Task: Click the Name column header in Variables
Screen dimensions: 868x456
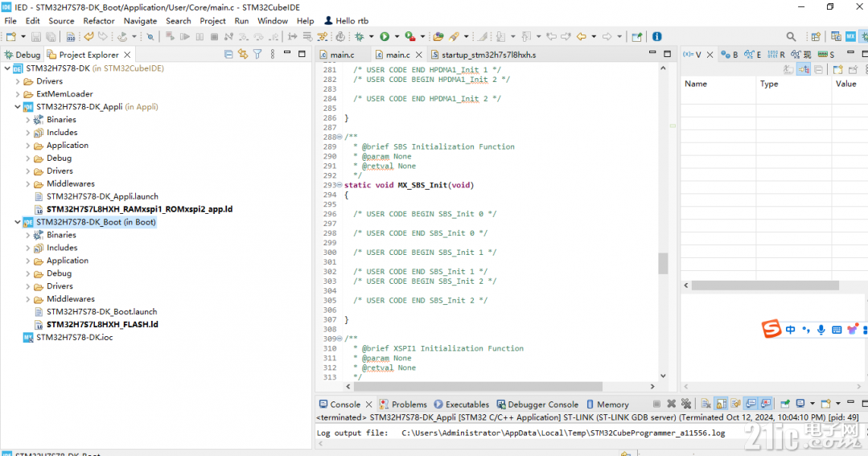Action: (718, 84)
